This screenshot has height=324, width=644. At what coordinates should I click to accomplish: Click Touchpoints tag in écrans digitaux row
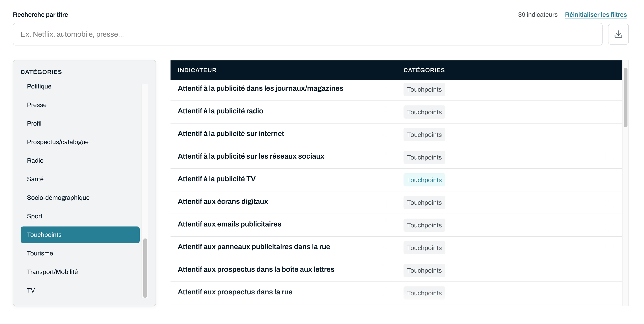pyautogui.click(x=424, y=202)
